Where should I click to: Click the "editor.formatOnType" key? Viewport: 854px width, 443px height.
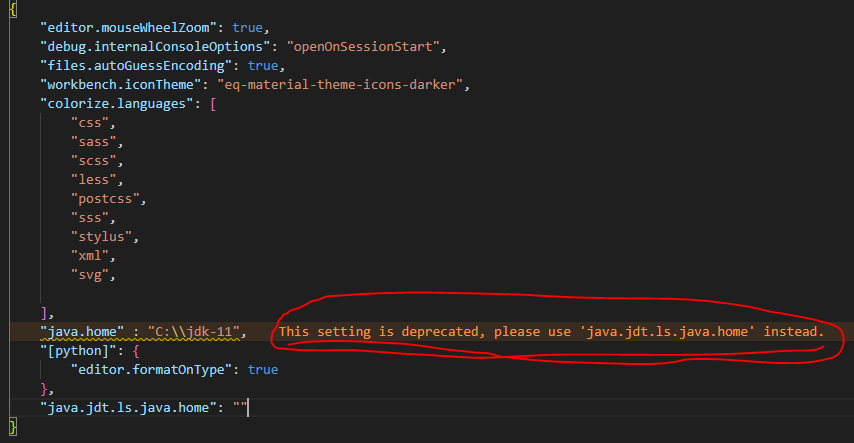[x=151, y=370]
